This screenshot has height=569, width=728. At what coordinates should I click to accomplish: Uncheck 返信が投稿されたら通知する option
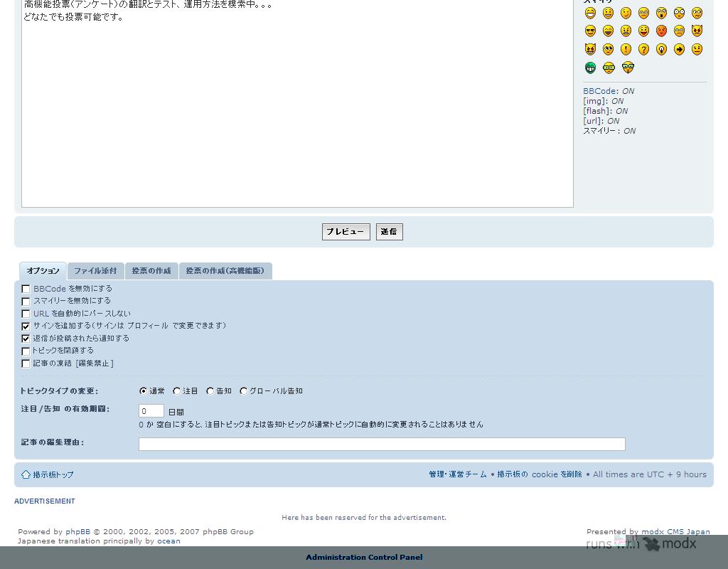pos(26,339)
